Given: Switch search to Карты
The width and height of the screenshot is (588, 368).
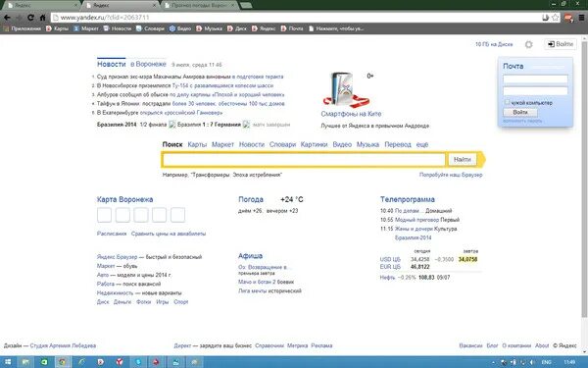Looking at the screenshot, I should coord(197,144).
